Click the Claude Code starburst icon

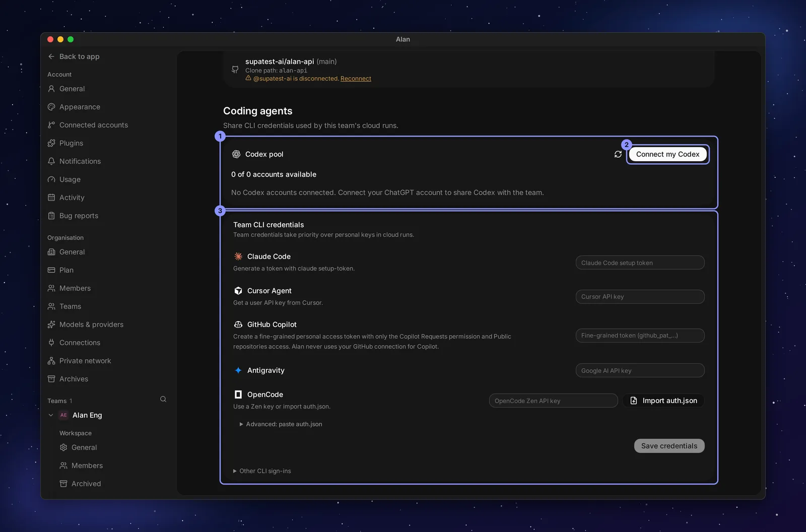click(238, 256)
